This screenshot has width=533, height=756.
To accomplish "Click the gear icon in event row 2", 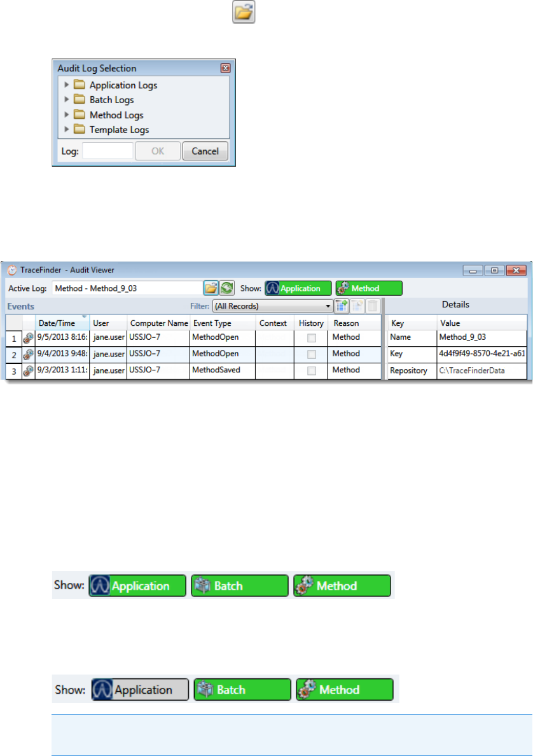I will 29,355.
